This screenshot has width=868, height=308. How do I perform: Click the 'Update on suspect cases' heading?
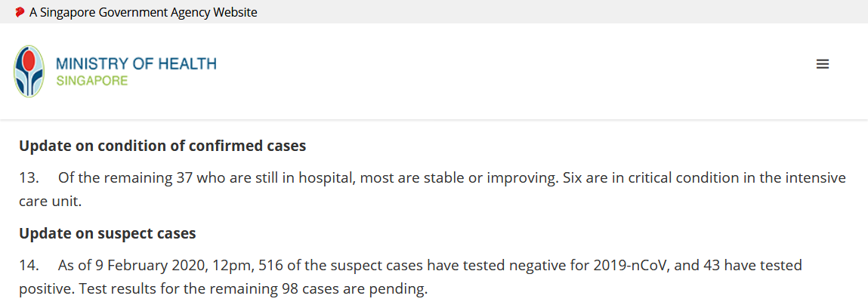[x=107, y=234]
